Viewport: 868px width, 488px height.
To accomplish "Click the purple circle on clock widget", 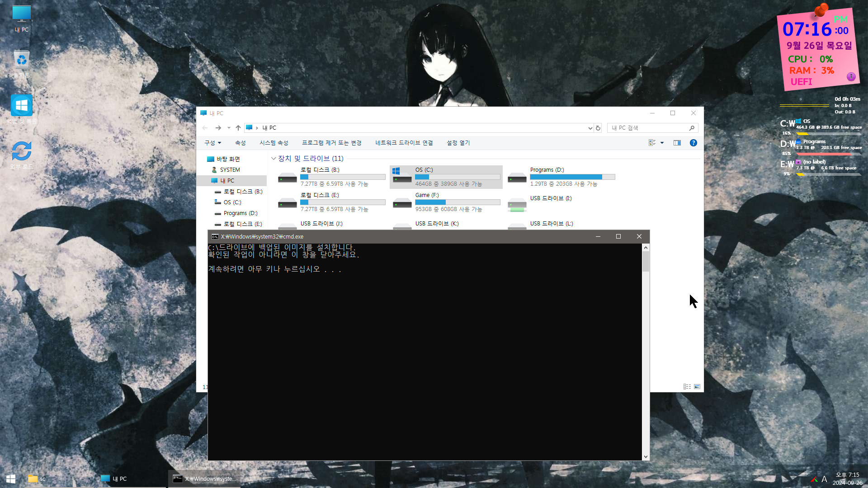I will 851,76.
